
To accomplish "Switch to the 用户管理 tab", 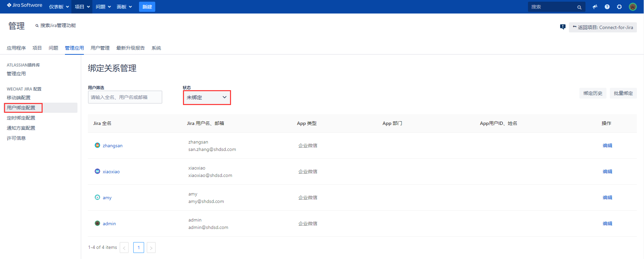I will click(x=100, y=48).
